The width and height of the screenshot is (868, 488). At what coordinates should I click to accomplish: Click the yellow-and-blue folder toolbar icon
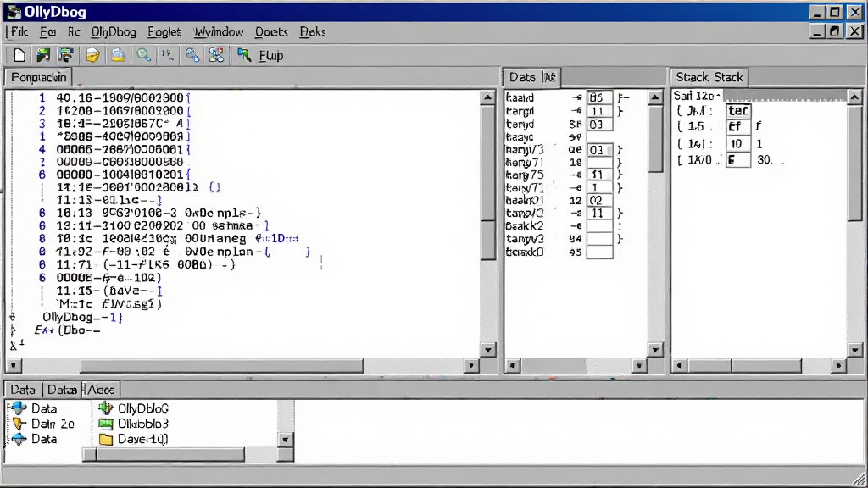[118, 55]
